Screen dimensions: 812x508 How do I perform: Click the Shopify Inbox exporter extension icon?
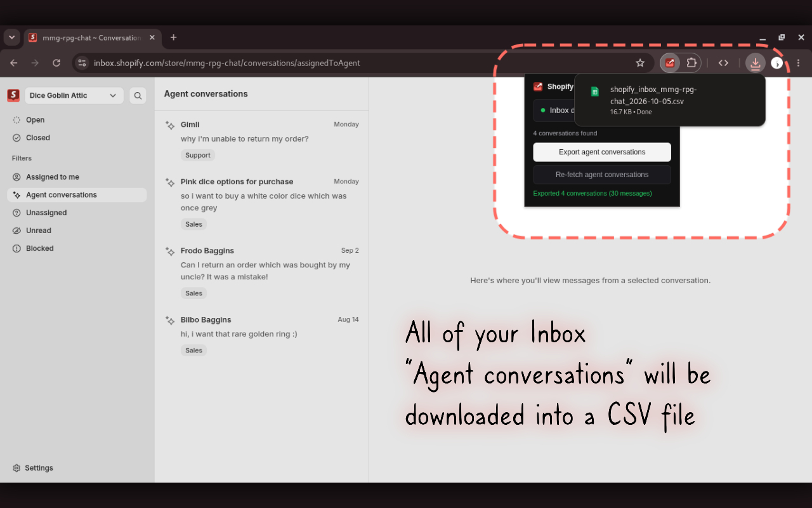point(670,63)
